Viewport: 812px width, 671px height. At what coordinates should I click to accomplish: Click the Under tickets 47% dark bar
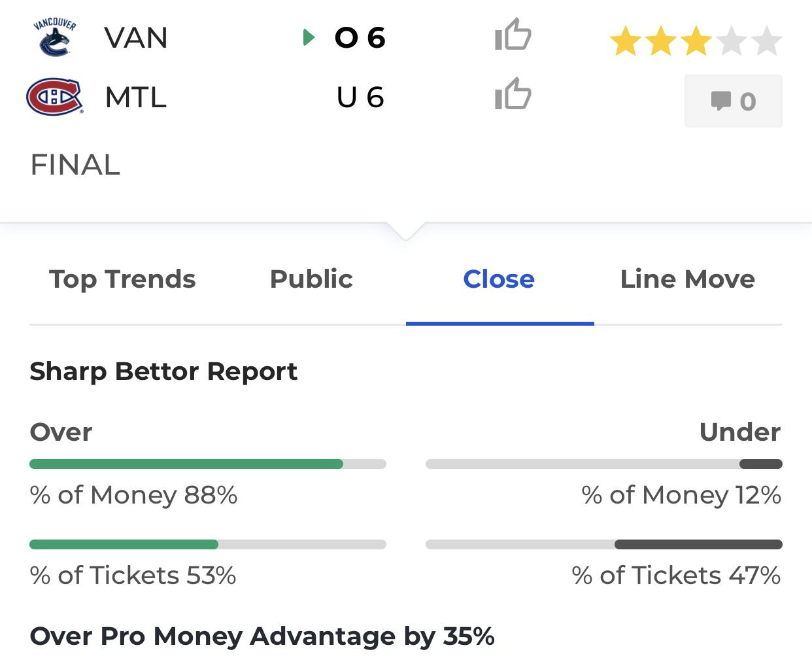[x=698, y=544]
